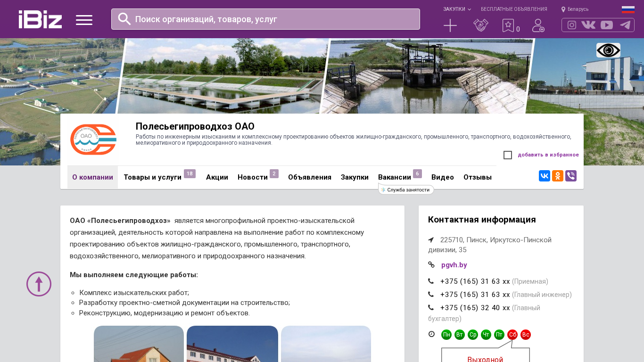Click phone icon next to Главный бухгалтер

[431, 308]
